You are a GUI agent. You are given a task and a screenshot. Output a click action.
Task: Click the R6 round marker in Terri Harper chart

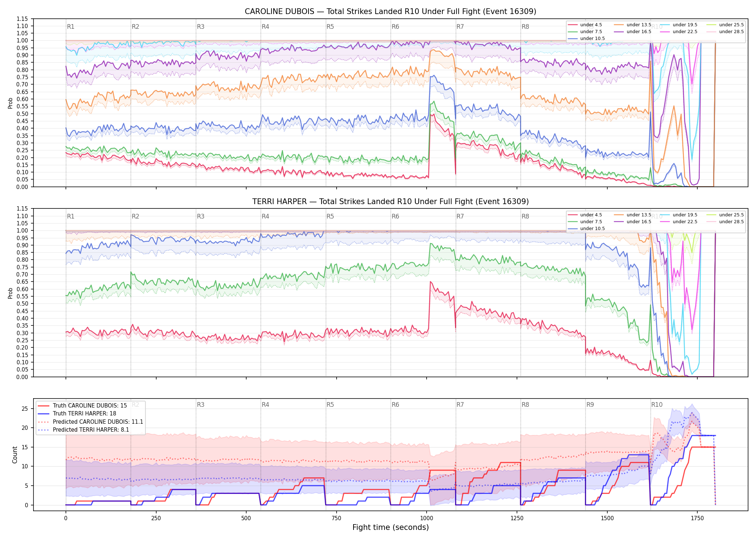395,216
